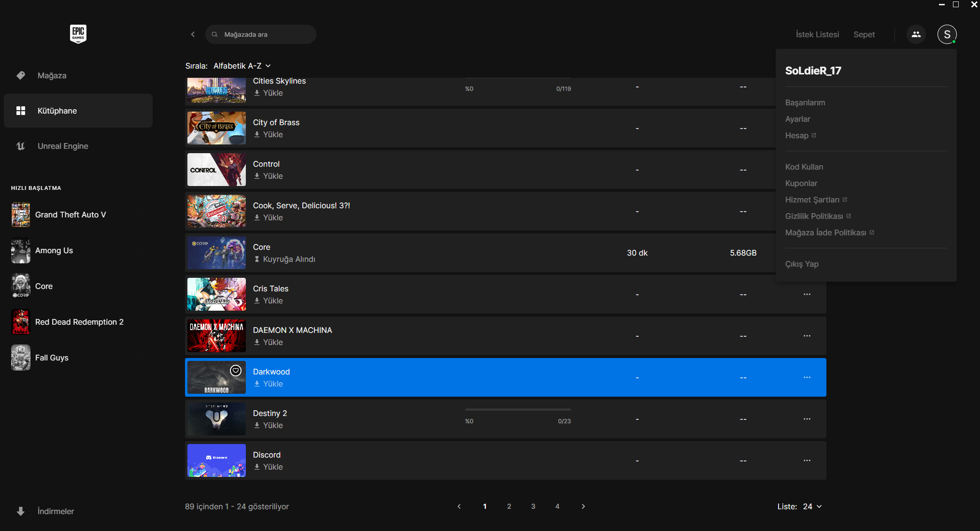Install Cris Tales via Yükle

(x=269, y=301)
